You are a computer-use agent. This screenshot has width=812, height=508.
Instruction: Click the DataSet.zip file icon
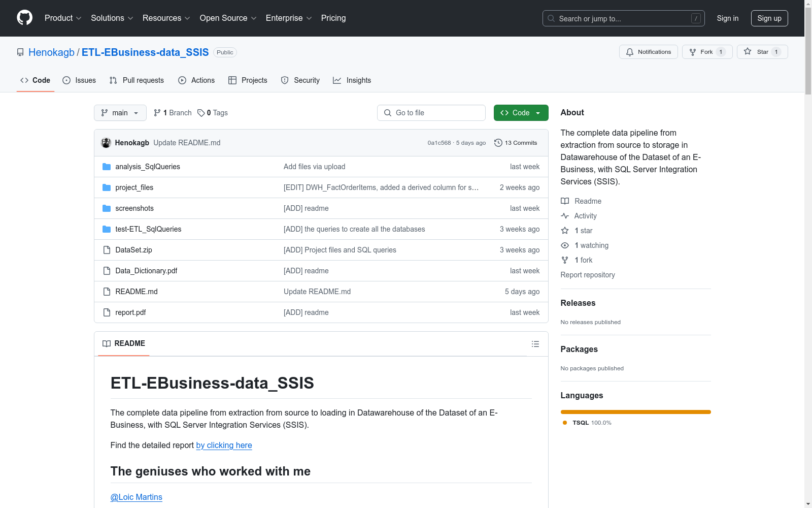(107, 250)
